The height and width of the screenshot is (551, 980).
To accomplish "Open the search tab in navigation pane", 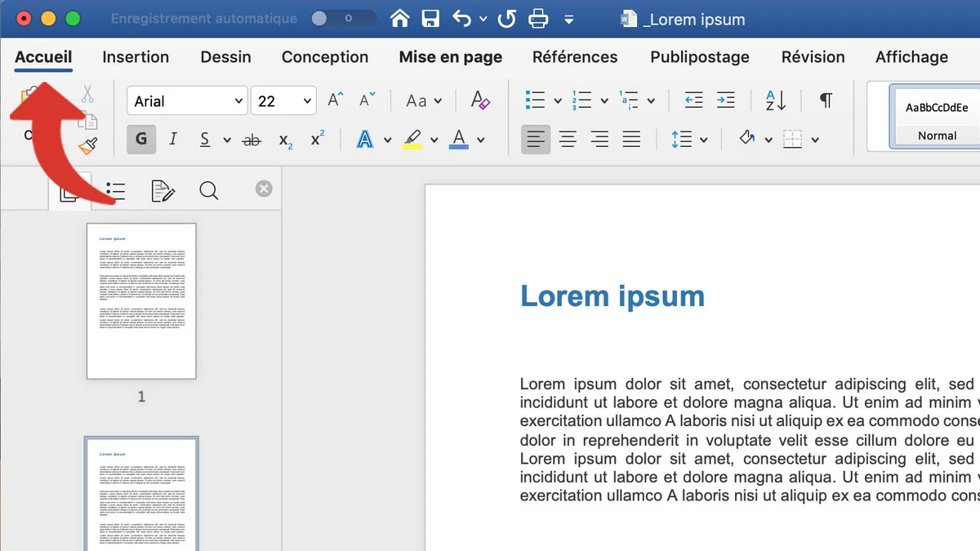I will [208, 191].
